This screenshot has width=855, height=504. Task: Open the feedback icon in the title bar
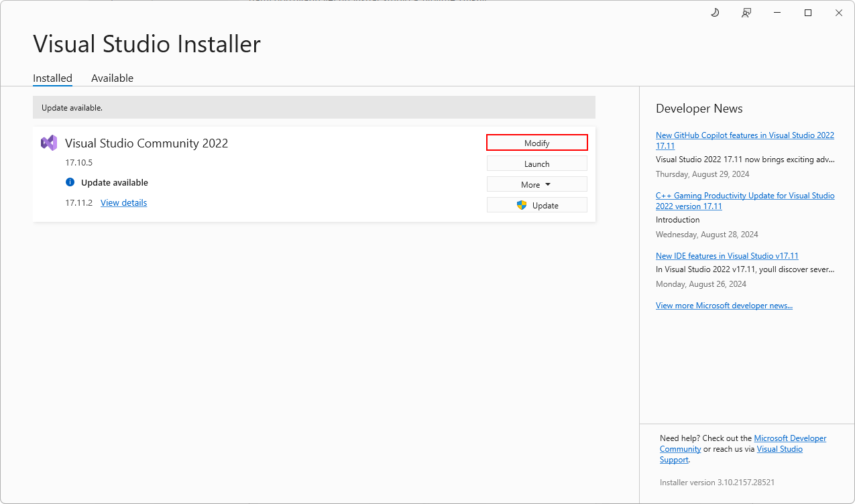point(746,12)
